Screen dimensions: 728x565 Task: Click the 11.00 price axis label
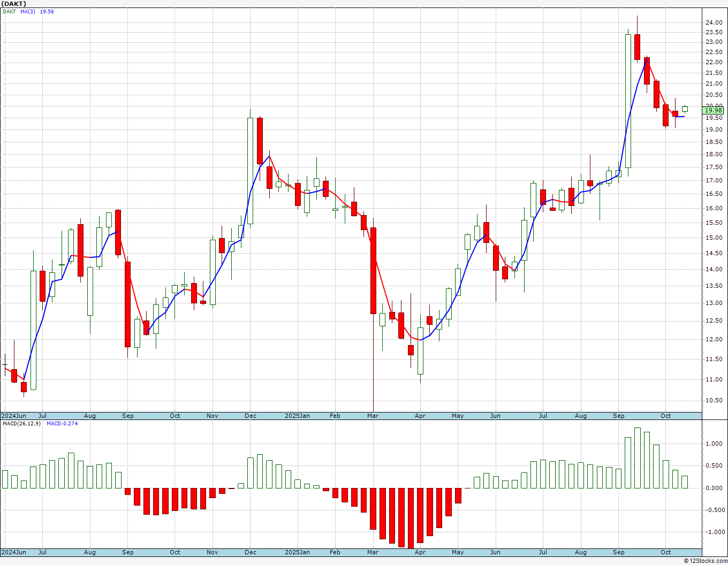point(714,379)
